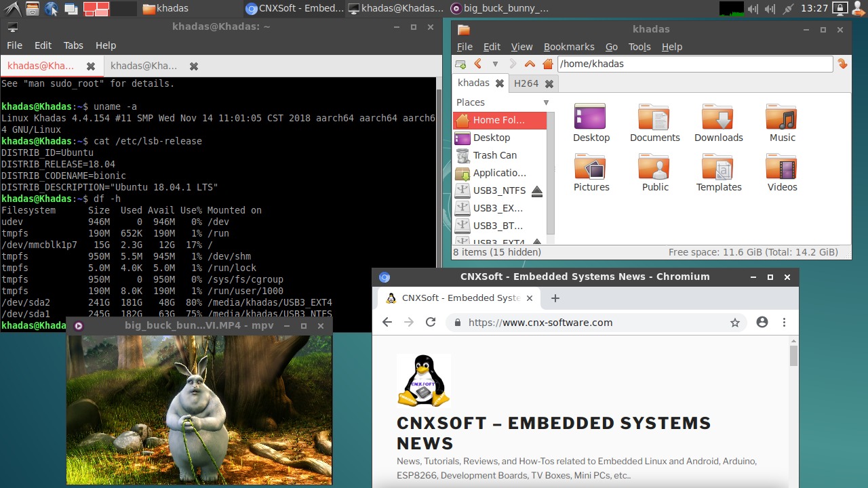Go to home folder via toolbar icon
The height and width of the screenshot is (488, 868).
click(x=548, y=64)
